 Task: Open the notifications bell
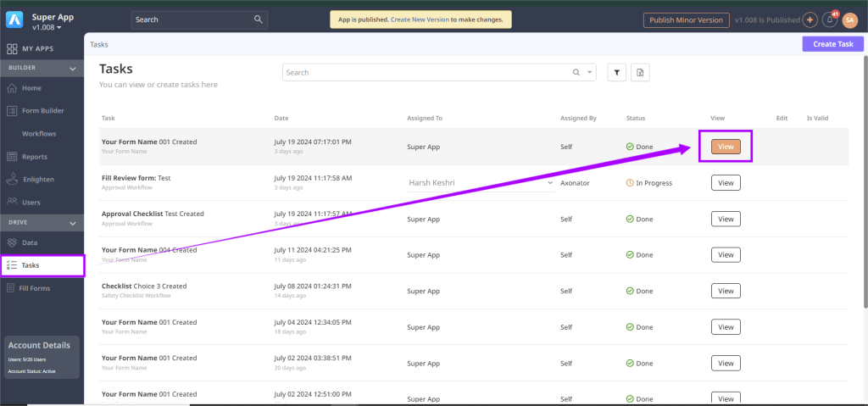831,19
